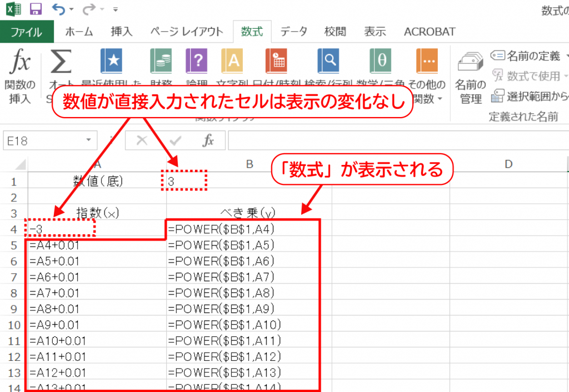Select cell with =A12+0.01

(97, 373)
